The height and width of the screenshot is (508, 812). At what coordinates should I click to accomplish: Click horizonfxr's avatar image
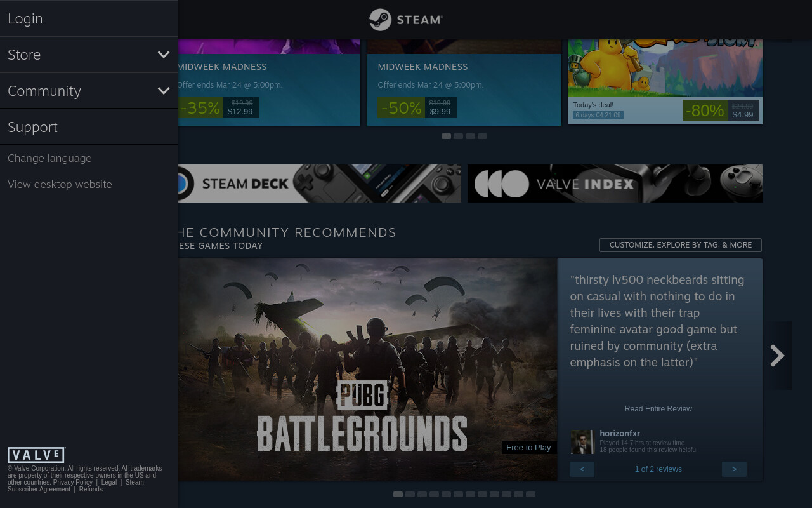tap(582, 442)
